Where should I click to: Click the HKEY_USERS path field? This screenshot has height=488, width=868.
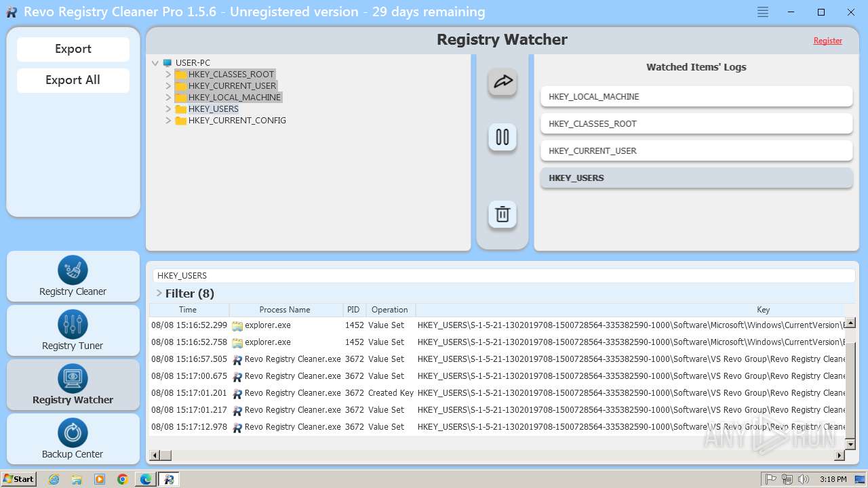click(x=504, y=276)
